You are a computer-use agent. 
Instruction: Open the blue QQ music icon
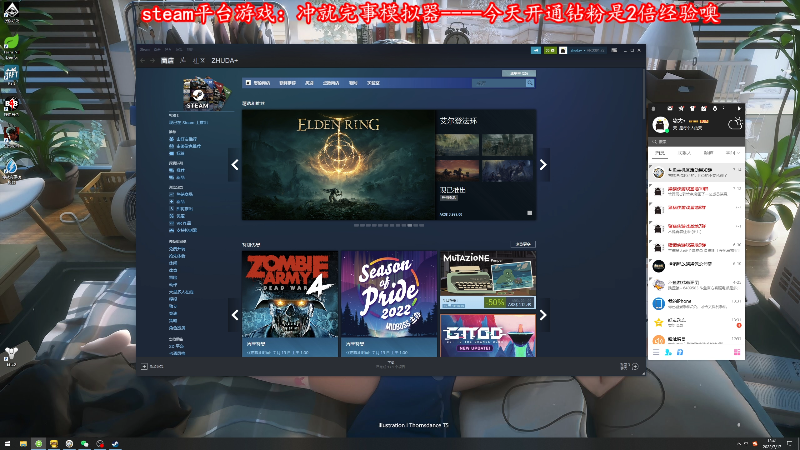tap(680, 353)
